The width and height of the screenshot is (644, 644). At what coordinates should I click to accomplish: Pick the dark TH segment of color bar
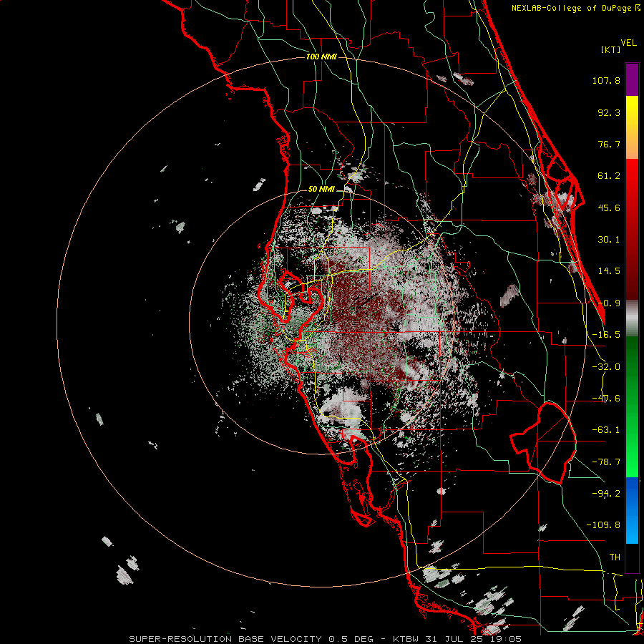(x=632, y=557)
